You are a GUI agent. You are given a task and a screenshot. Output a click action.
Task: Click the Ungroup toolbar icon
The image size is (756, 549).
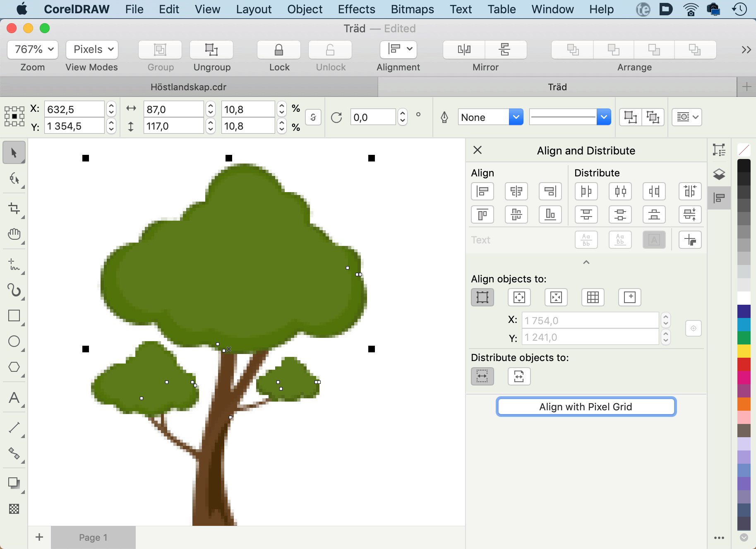point(211,50)
